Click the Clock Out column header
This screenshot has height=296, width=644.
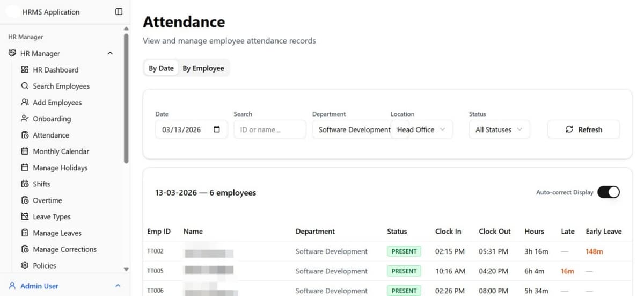pyautogui.click(x=495, y=232)
